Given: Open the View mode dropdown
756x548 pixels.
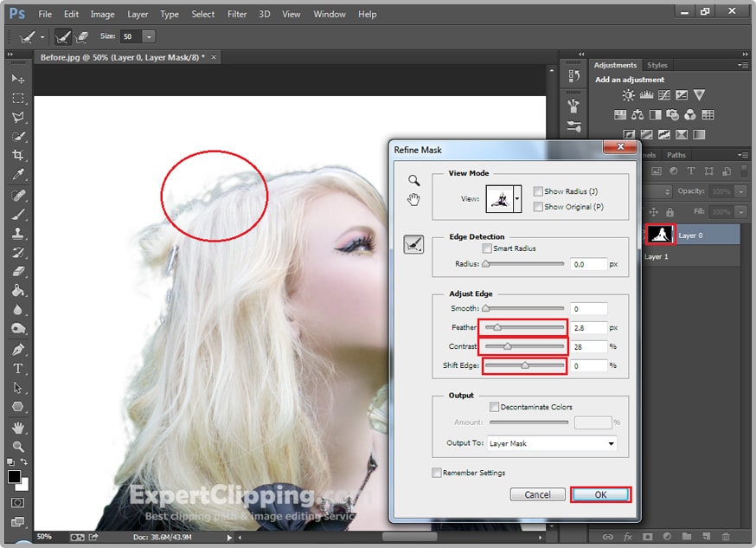Looking at the screenshot, I should coord(517,198).
